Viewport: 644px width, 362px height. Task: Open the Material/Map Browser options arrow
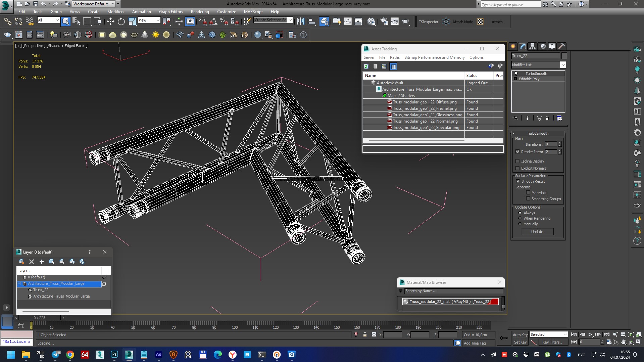click(x=400, y=291)
